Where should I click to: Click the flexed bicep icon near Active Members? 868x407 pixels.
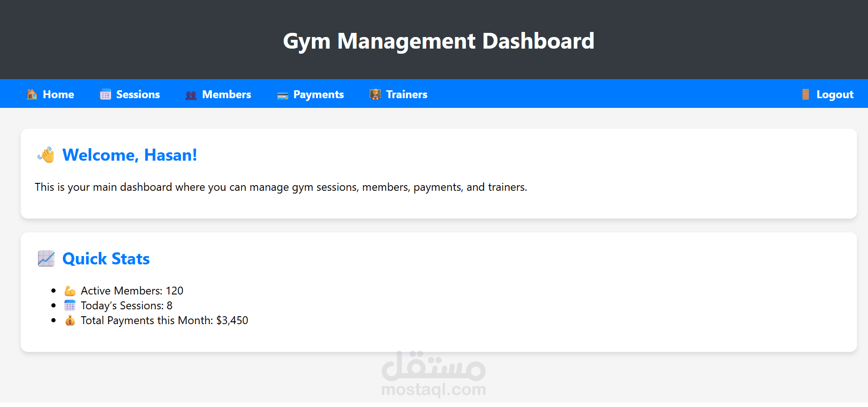pos(70,291)
